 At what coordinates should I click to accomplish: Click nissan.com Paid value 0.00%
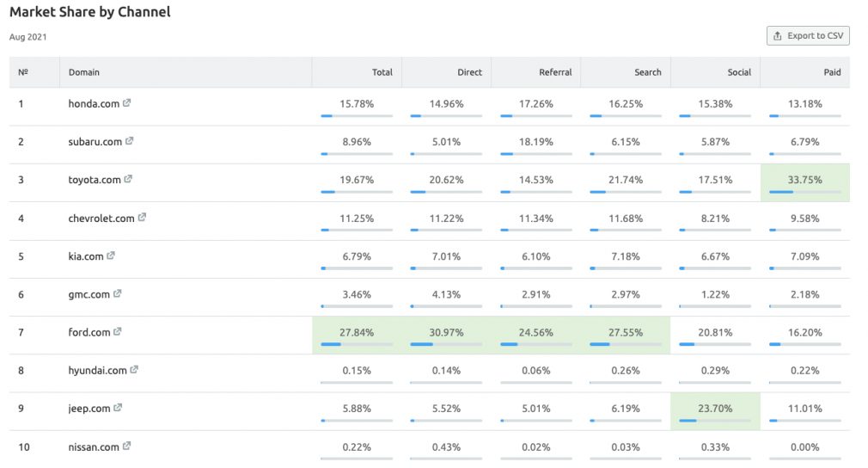click(x=805, y=447)
